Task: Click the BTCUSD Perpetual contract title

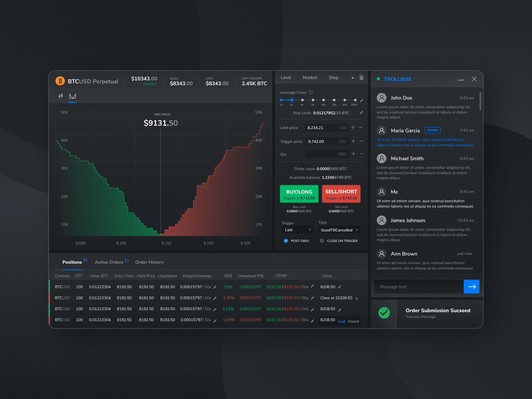Action: point(93,81)
